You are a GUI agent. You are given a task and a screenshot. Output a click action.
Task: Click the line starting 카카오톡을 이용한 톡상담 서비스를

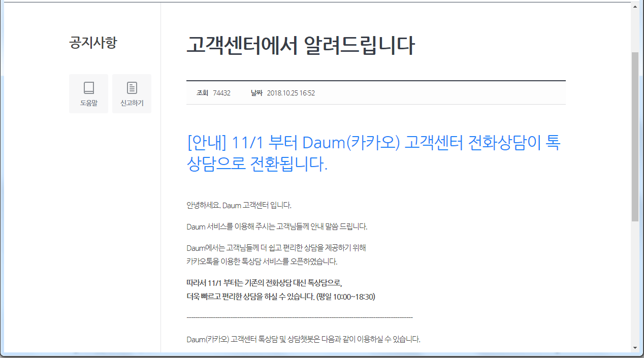coord(262,262)
